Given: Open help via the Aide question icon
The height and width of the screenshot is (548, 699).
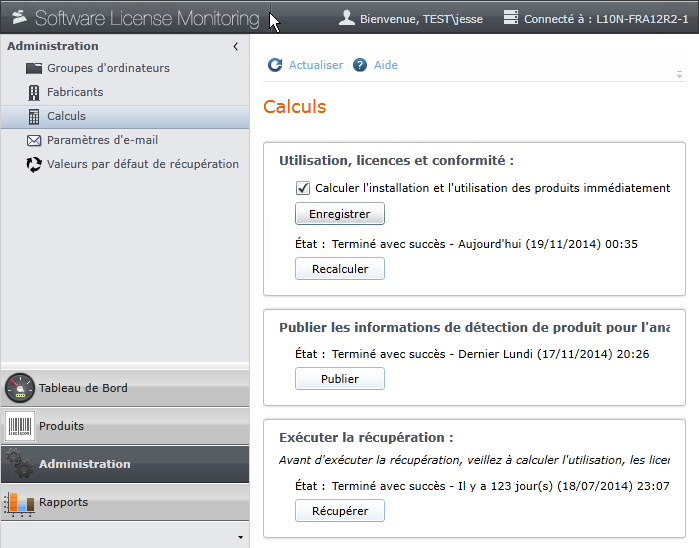Looking at the screenshot, I should 360,65.
